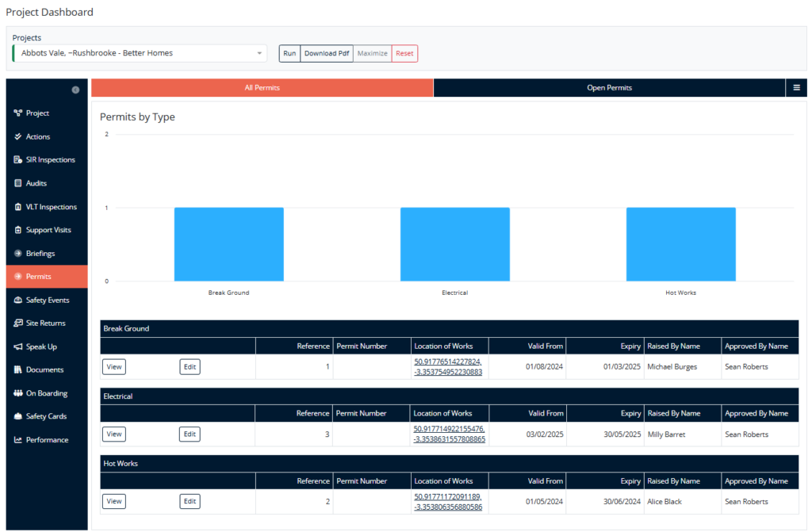The image size is (812, 532).
Task: Click the Performance chart icon in sidebar
Action: coord(18,440)
